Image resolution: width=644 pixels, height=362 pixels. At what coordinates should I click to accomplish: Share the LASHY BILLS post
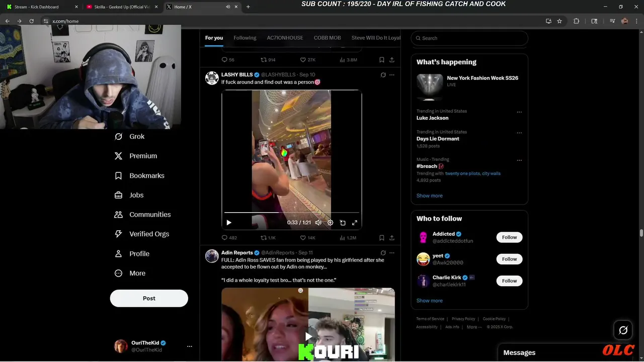[392, 238]
